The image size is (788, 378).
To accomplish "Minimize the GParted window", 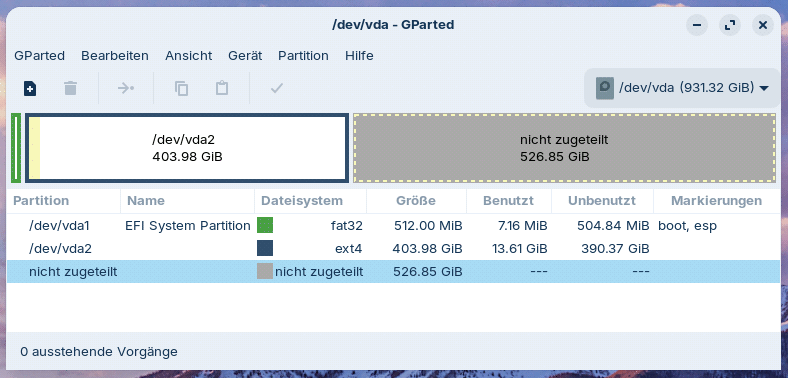I will click(x=697, y=25).
